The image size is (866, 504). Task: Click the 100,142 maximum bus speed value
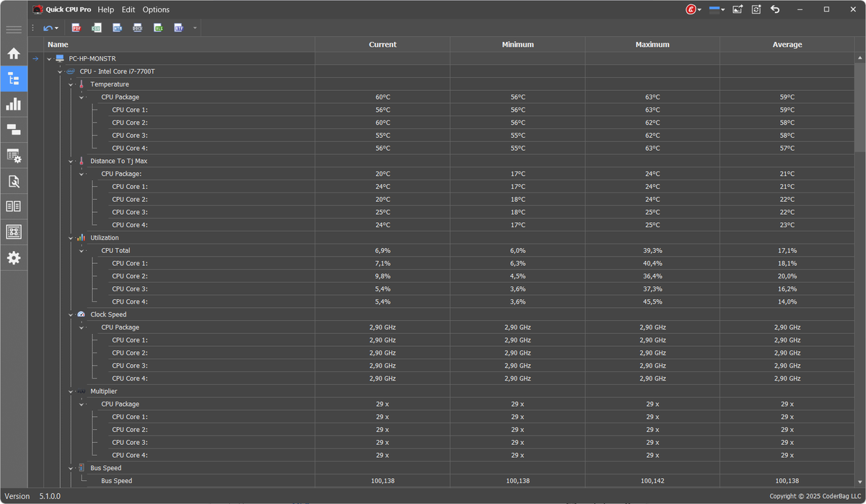652,481
